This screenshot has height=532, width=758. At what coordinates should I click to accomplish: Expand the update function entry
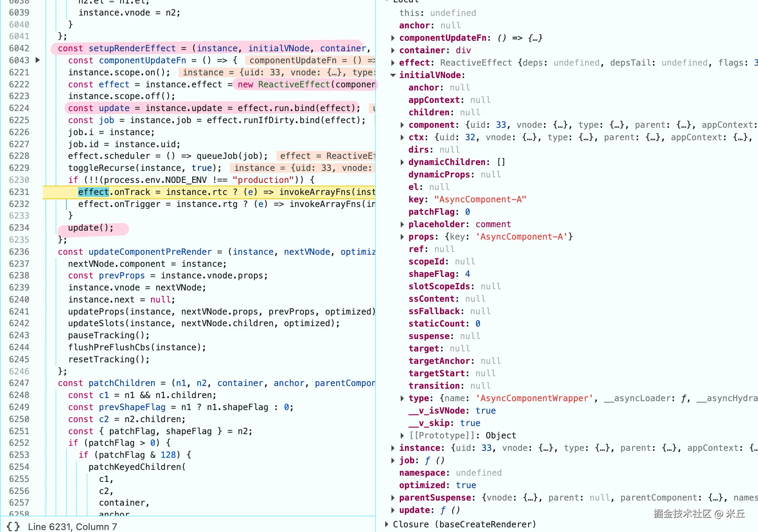393,510
